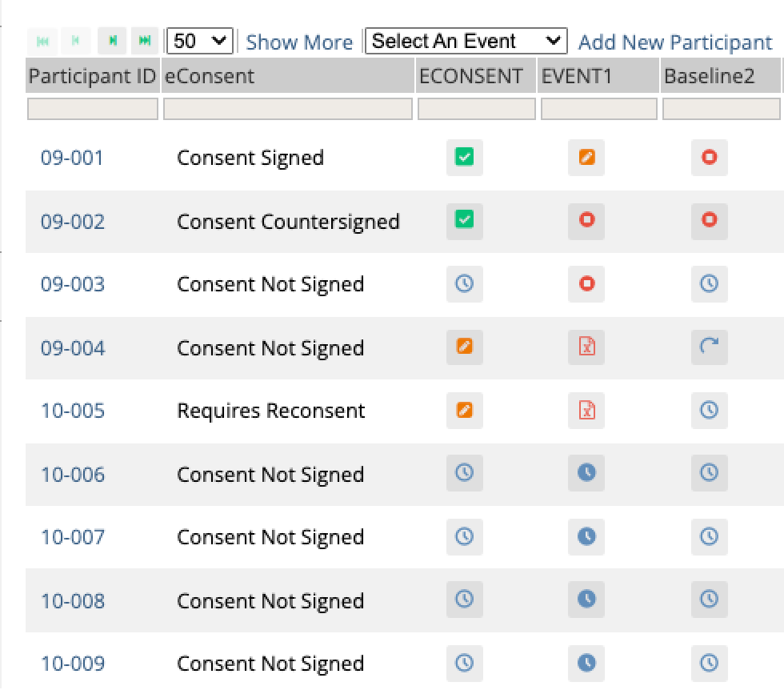Click the Baseline2 redo arrow icon for 09-004

(x=709, y=347)
